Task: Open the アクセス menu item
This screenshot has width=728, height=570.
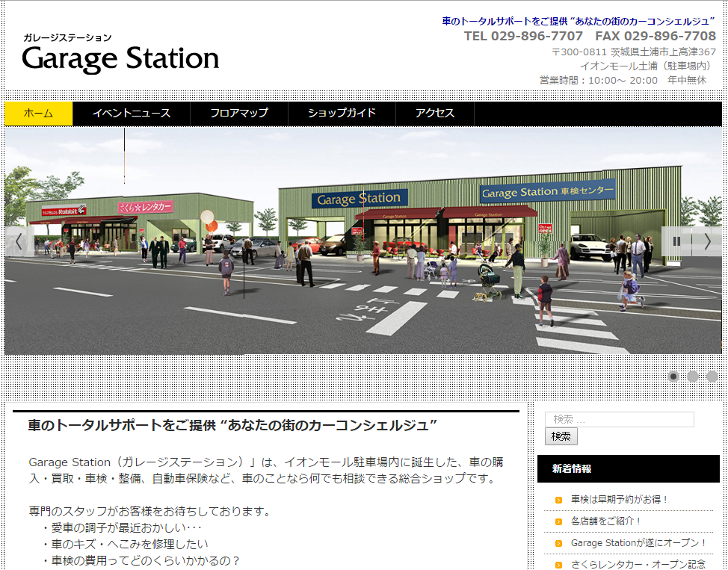Action: coord(434,114)
